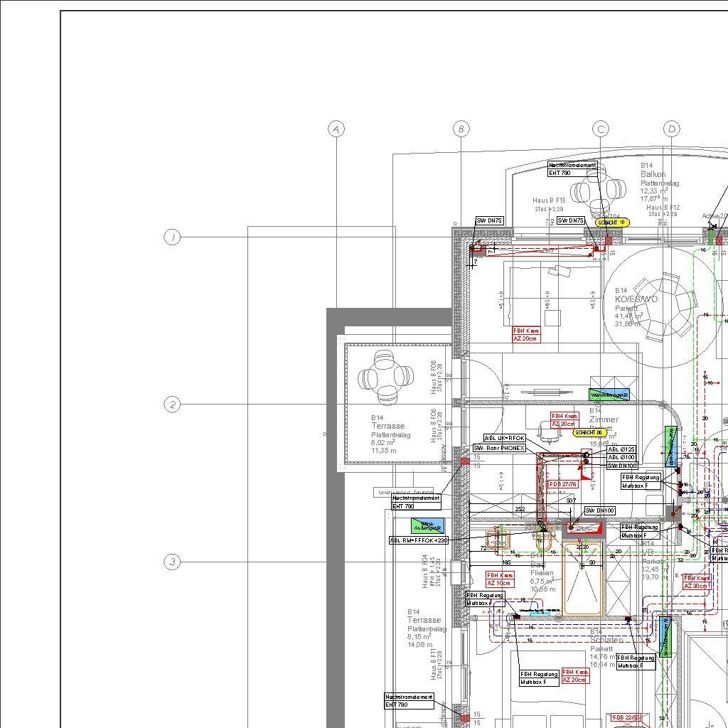Click the yellow SCHACHT 08 tag
This screenshot has height=728, width=728.
(x=589, y=432)
